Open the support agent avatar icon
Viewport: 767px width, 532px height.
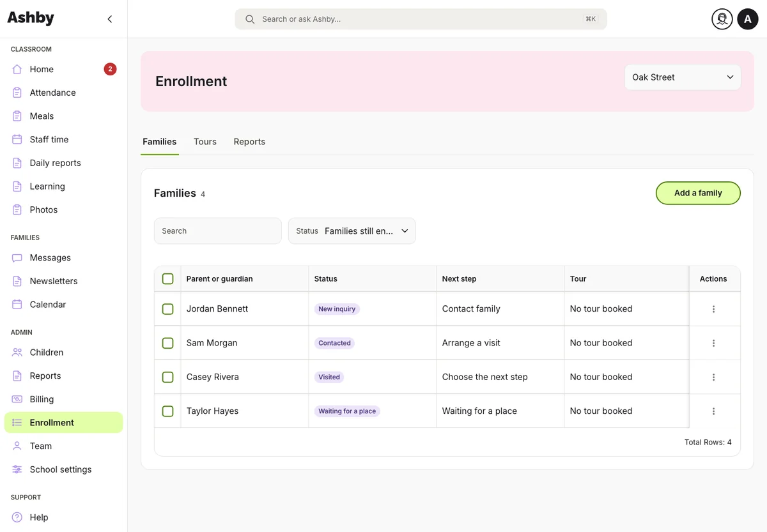pyautogui.click(x=722, y=19)
